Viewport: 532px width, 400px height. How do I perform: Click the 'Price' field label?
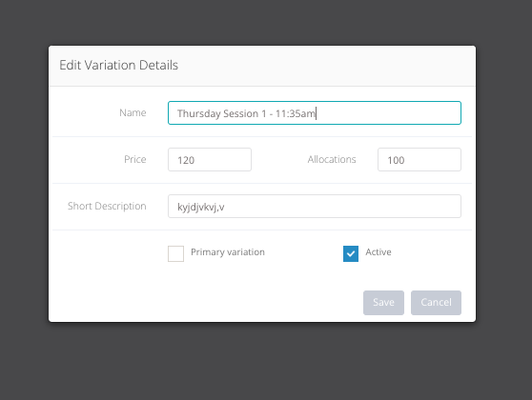pos(135,159)
